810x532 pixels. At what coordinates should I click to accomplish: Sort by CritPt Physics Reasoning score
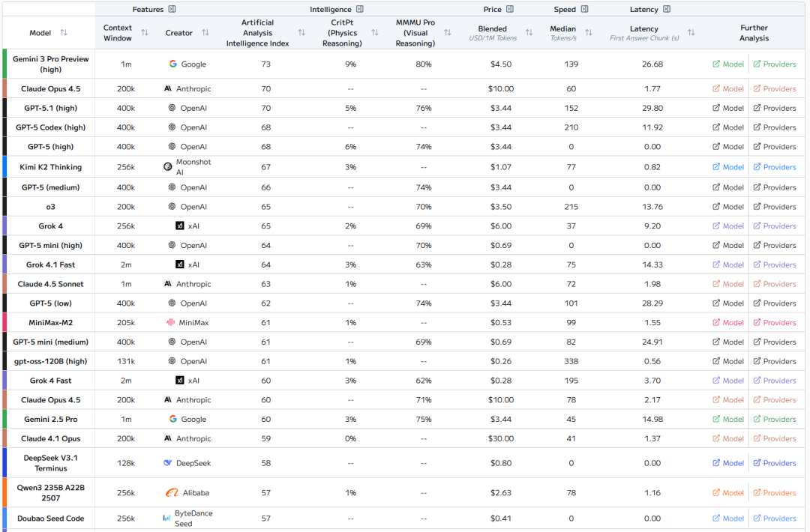(x=375, y=33)
